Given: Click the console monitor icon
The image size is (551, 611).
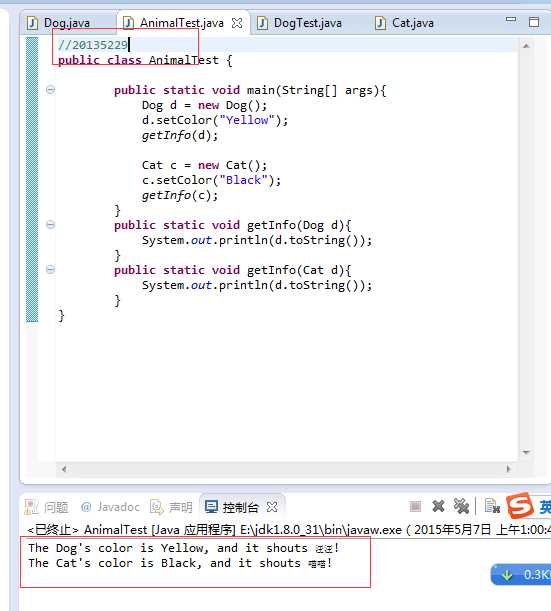Looking at the screenshot, I should coord(211,507).
